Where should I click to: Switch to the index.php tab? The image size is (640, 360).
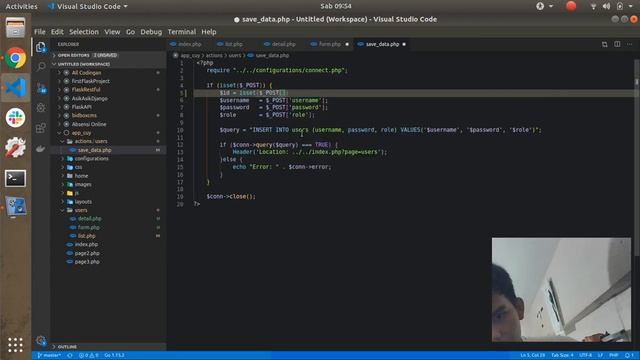[x=189, y=44]
